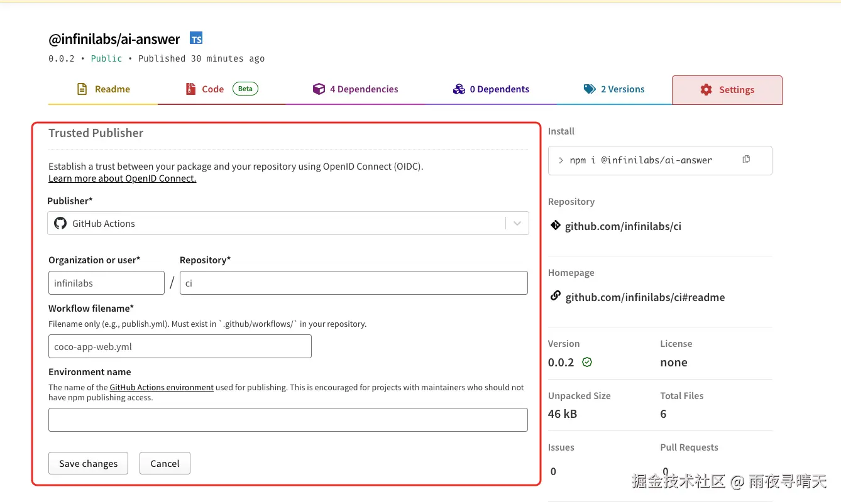
Task: Click the Dependents stacked cubes icon
Action: pyautogui.click(x=459, y=89)
